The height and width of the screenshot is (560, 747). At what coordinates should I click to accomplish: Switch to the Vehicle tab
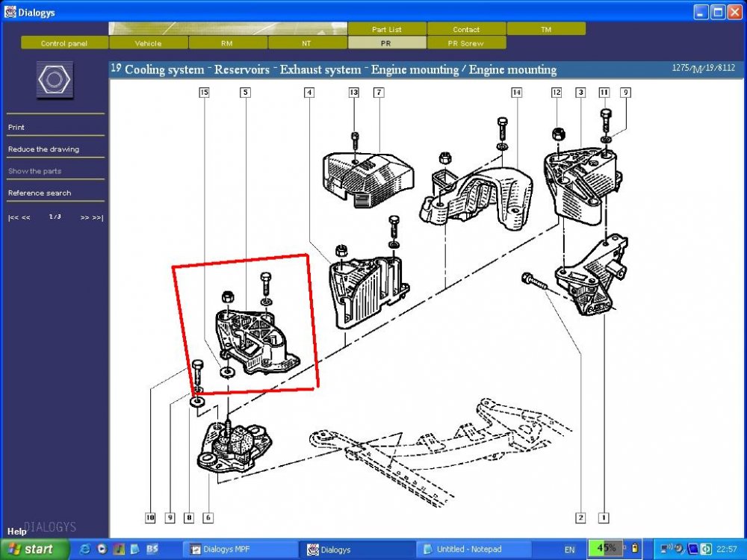coord(148,43)
